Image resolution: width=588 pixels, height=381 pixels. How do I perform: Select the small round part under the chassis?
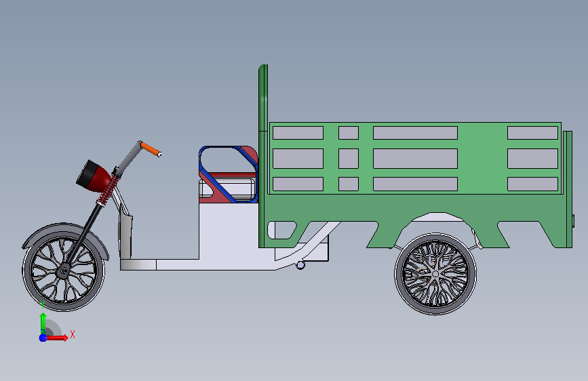[300, 265]
